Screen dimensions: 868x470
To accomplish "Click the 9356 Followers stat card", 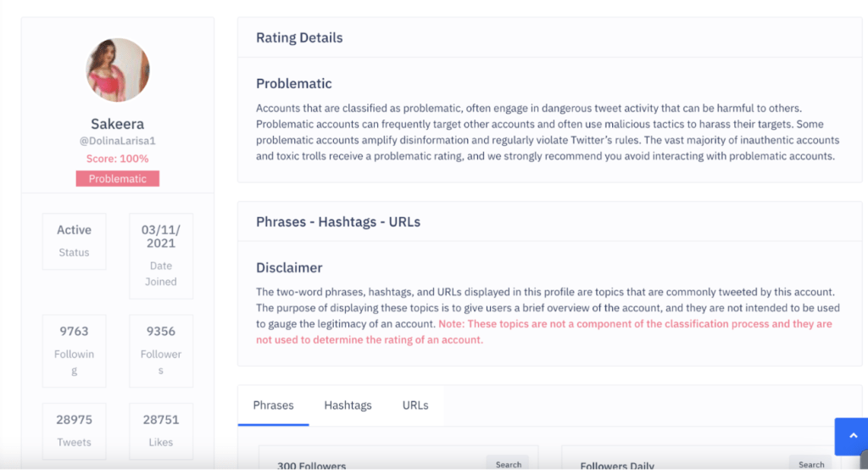I will [160, 350].
